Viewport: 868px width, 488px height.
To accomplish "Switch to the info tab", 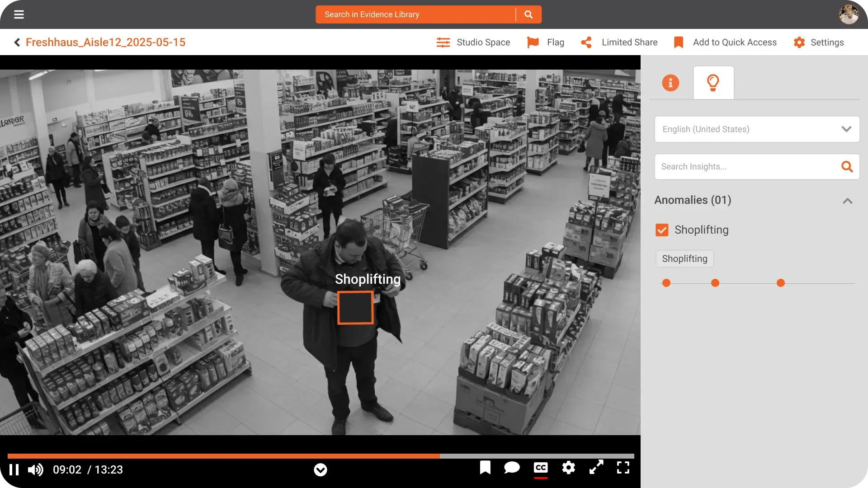I will point(670,83).
